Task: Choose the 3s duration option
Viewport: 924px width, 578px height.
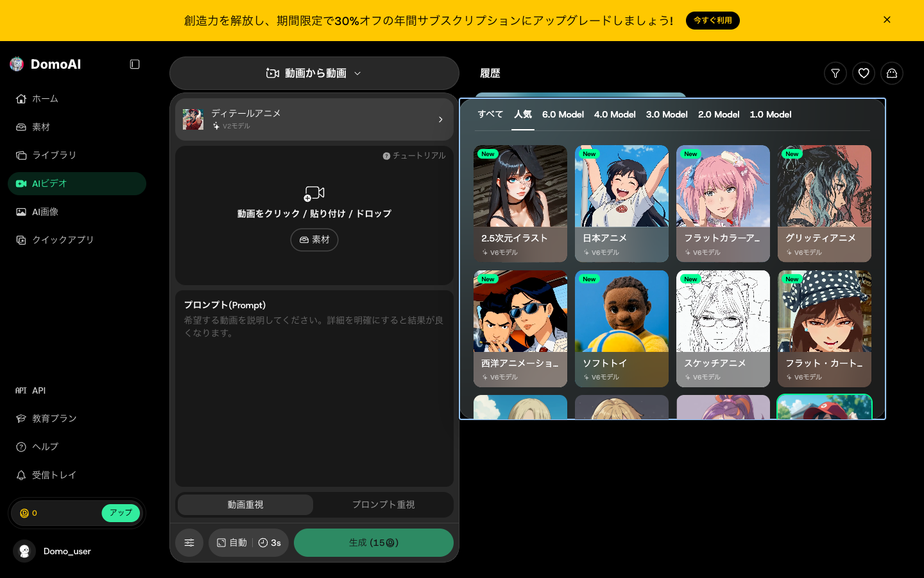Action: 270,543
